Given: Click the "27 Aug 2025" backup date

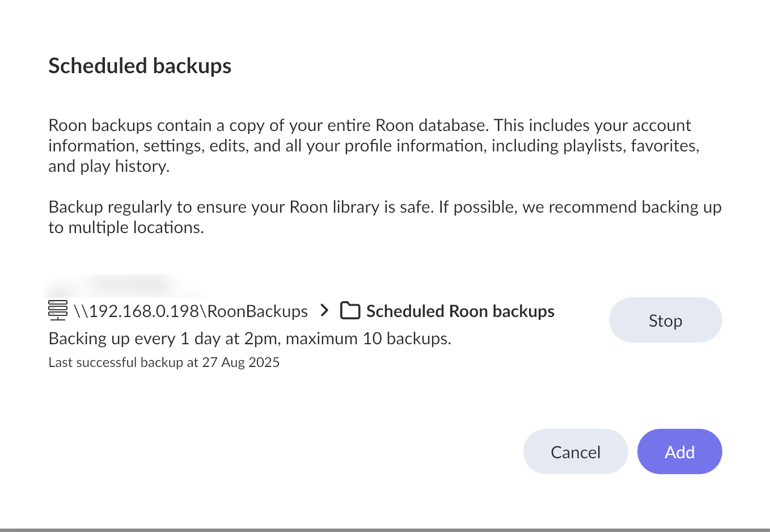Looking at the screenshot, I should pos(241,362).
